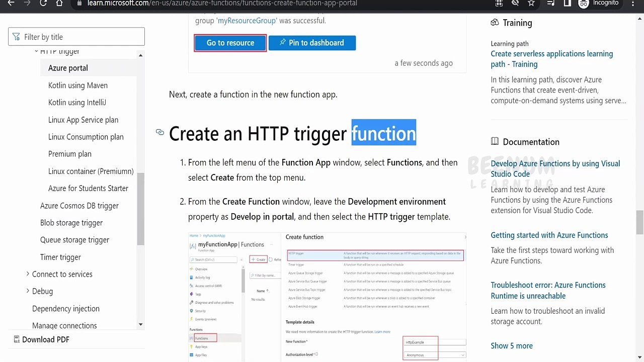This screenshot has height=362, width=644.
Task: Click the filter funnel icon
Action: coord(17,37)
